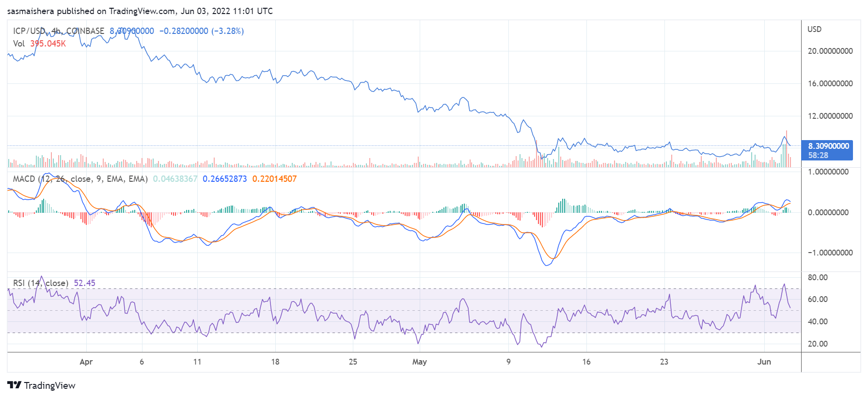Click the date 16 on time axis
This screenshot has width=868, height=398.
click(586, 362)
